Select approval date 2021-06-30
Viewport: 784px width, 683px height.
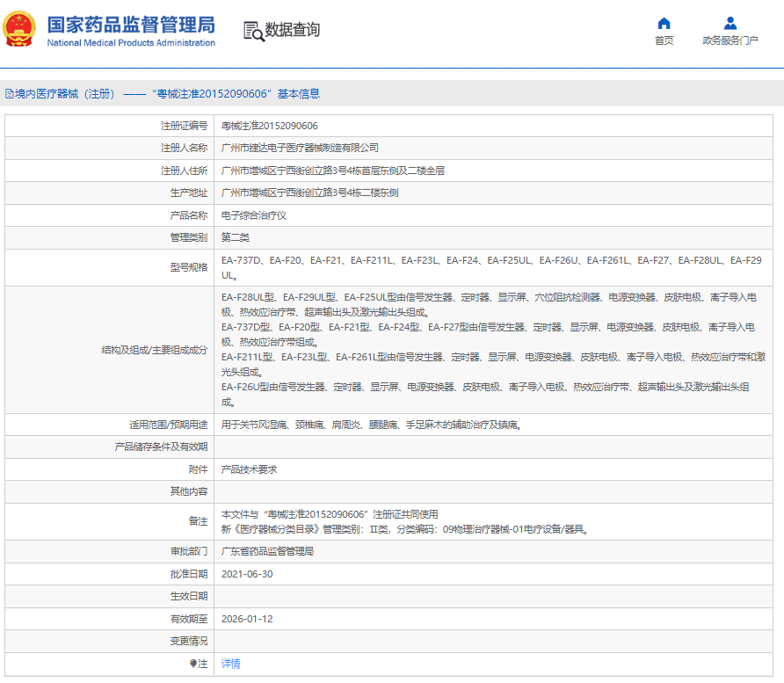pyautogui.click(x=247, y=574)
